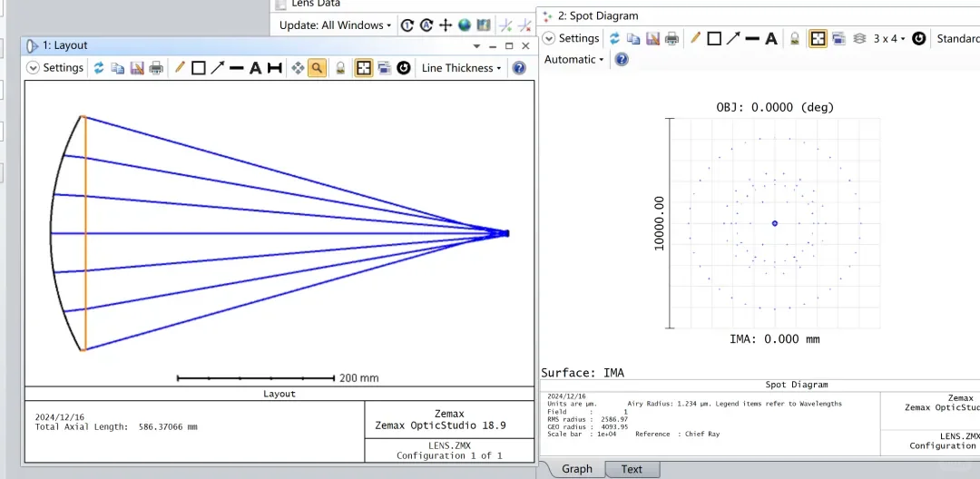Open help for the Spot Diagram window
The height and width of the screenshot is (479, 980).
coord(622,60)
